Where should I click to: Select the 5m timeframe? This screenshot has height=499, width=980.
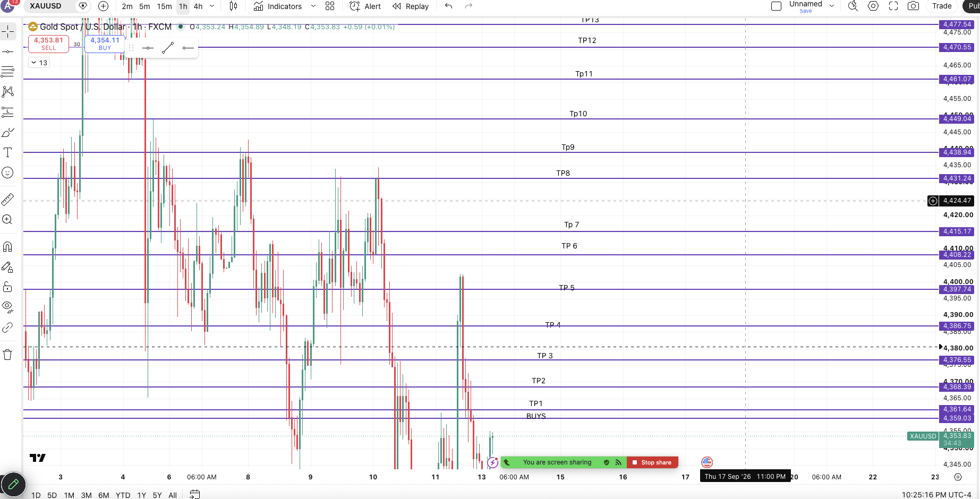point(144,6)
